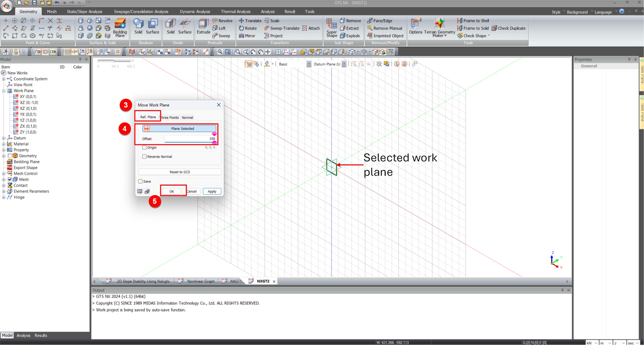Screen dimensions: 644x345
Task: Click the Loft tool
Action: [219, 28]
